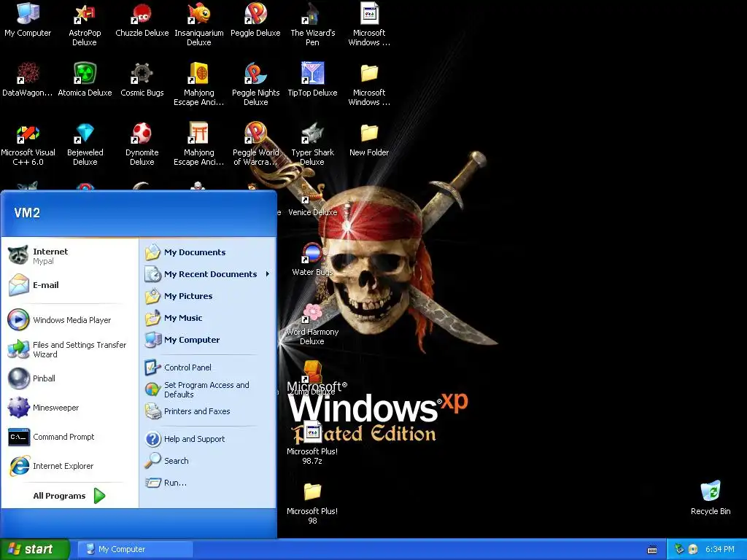The image size is (747, 560).
Task: Open Control Panel from Start menu
Action: point(208,367)
